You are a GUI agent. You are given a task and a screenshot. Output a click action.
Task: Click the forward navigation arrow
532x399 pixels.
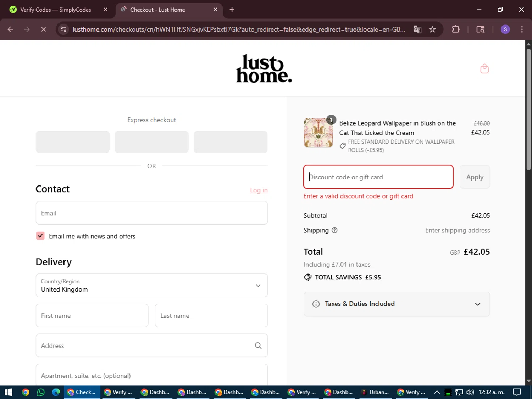tap(27, 29)
